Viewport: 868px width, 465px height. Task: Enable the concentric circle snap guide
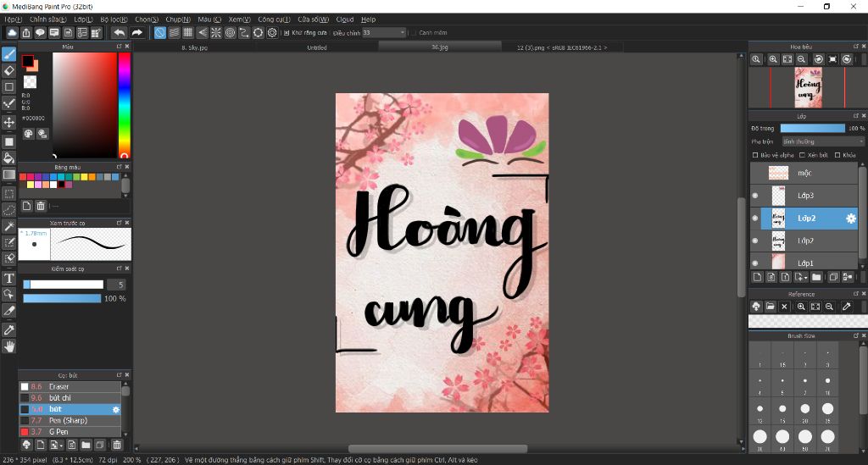point(231,33)
